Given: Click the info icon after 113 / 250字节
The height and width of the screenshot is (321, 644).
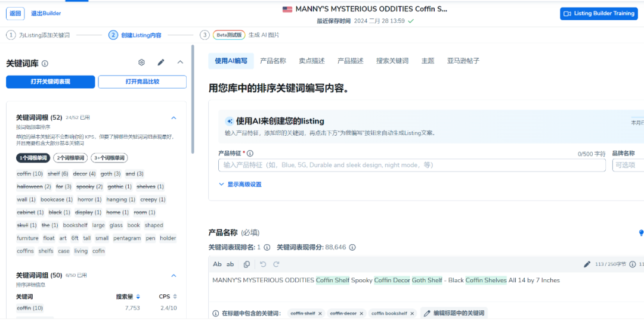Looking at the screenshot, I should (633, 264).
